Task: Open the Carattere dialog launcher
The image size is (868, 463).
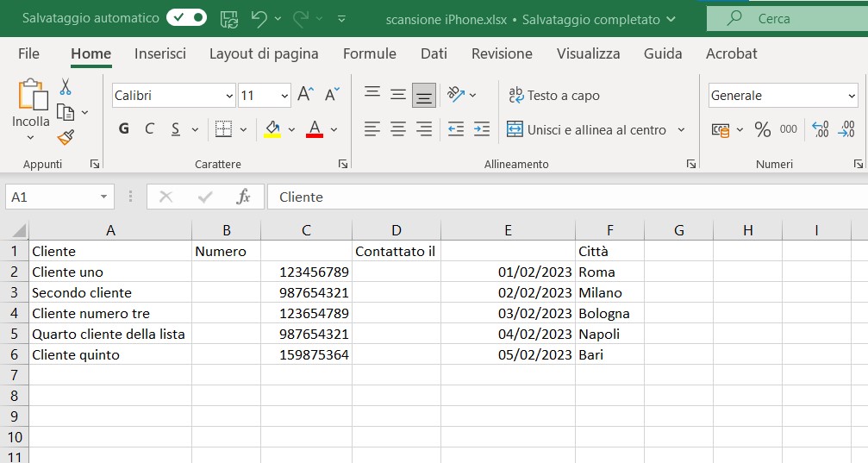Action: (343, 164)
